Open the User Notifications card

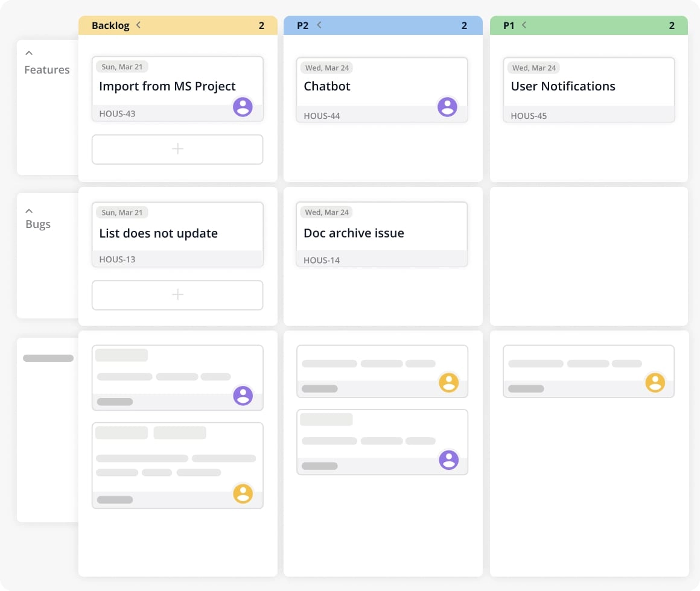563,86
